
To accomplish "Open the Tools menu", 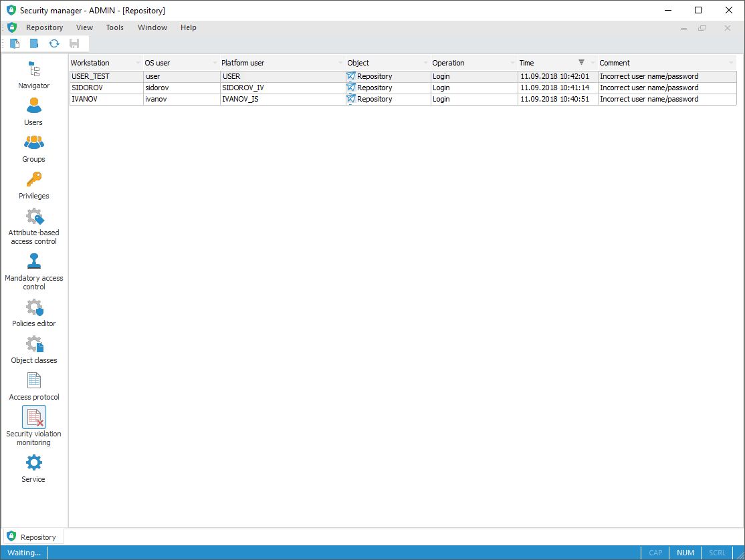I will tap(114, 27).
